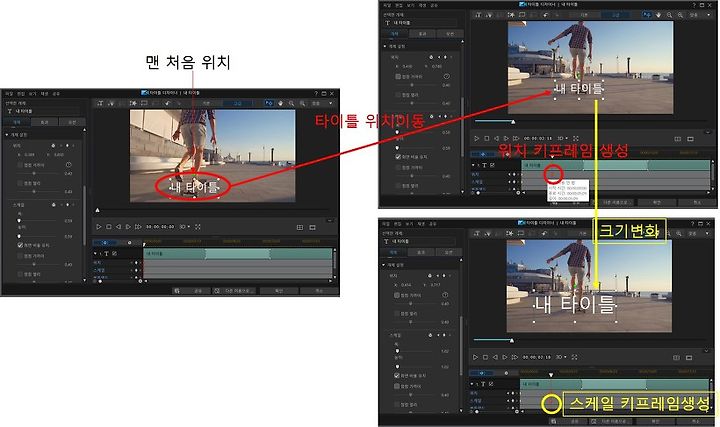Toggle title track checkbox in lower-right timeline

491,384
